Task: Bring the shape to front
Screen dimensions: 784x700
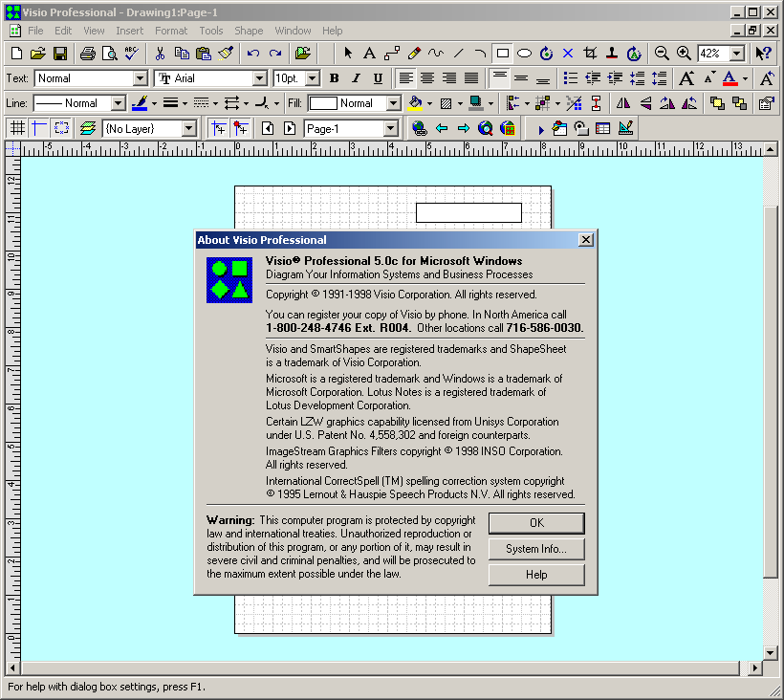Action: (x=717, y=103)
